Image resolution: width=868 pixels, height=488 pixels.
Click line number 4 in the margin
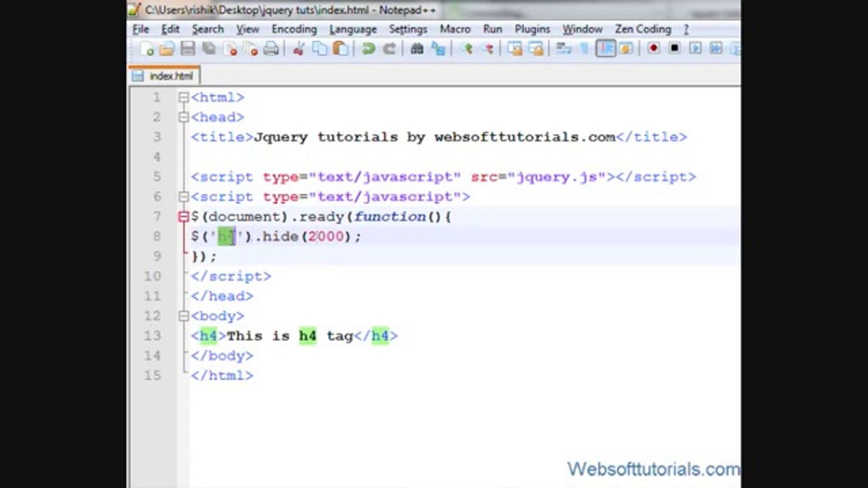[156, 157]
